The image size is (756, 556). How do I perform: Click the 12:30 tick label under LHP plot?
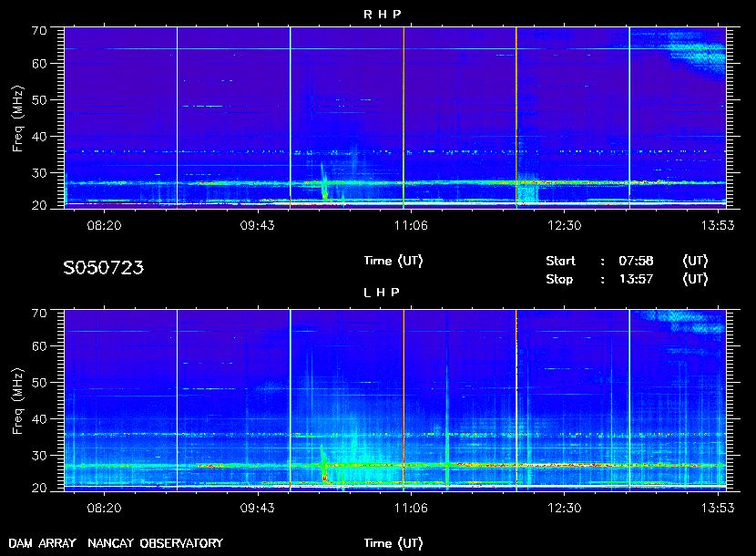(x=564, y=508)
